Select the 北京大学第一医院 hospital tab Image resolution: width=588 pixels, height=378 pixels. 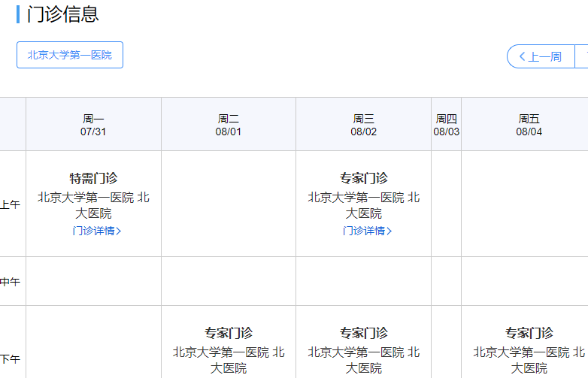[69, 55]
